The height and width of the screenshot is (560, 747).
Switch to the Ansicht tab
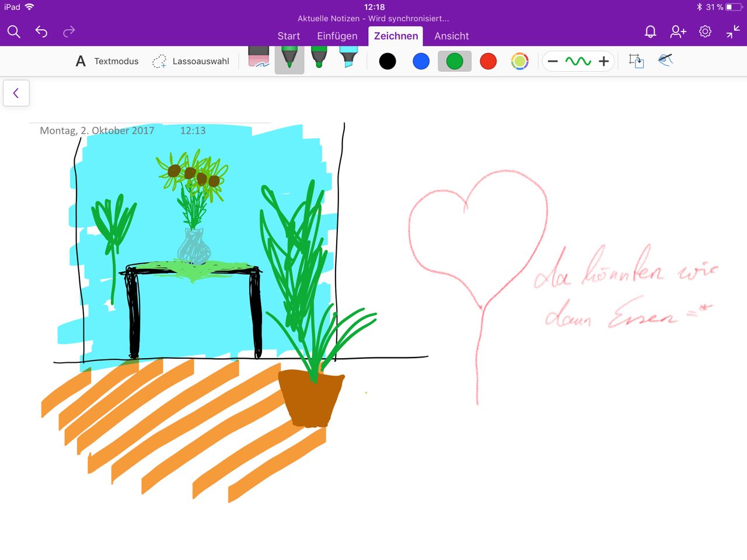coord(451,36)
